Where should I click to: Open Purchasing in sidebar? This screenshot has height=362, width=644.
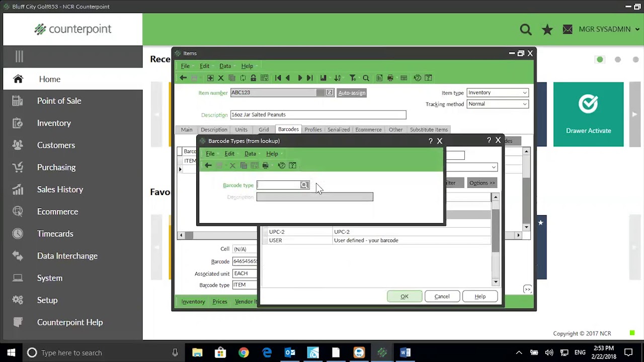coord(56,167)
